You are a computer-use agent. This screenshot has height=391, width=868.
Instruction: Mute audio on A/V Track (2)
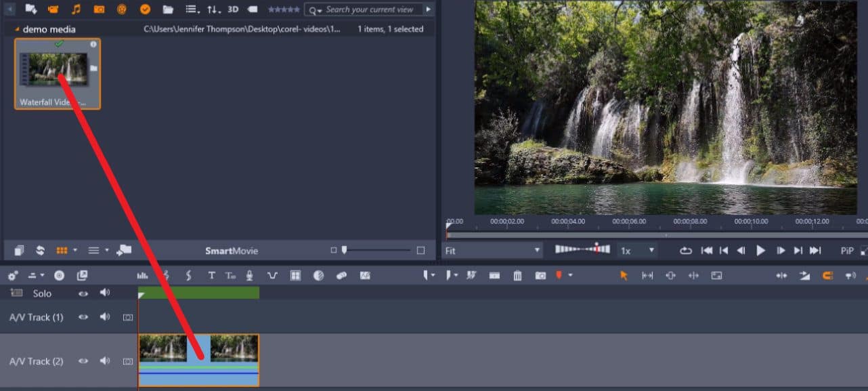click(103, 361)
